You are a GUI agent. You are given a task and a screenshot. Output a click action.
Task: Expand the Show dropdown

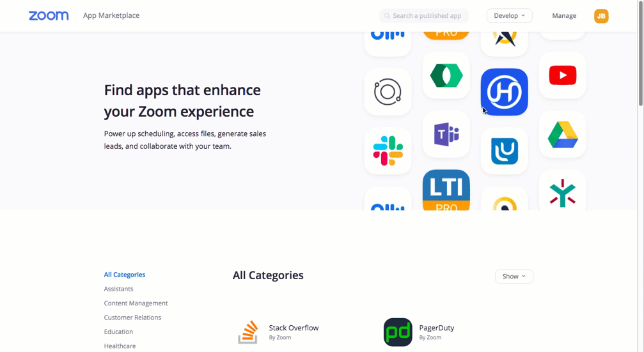tap(514, 277)
